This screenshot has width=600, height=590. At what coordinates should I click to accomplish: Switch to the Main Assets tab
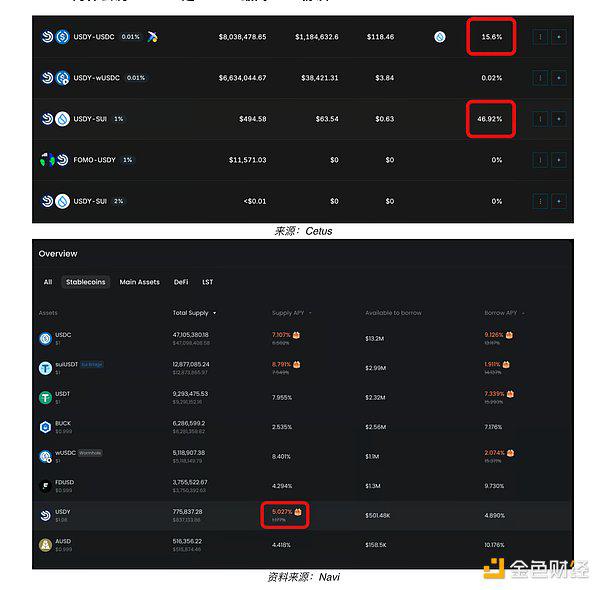139,282
